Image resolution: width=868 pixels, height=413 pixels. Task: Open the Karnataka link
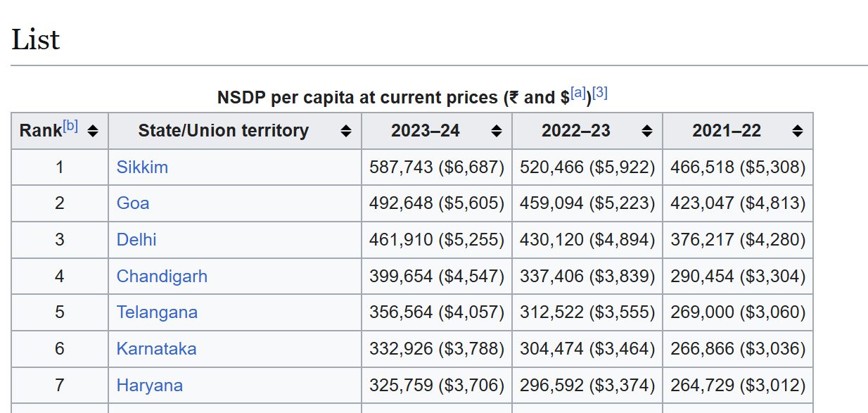(x=156, y=349)
